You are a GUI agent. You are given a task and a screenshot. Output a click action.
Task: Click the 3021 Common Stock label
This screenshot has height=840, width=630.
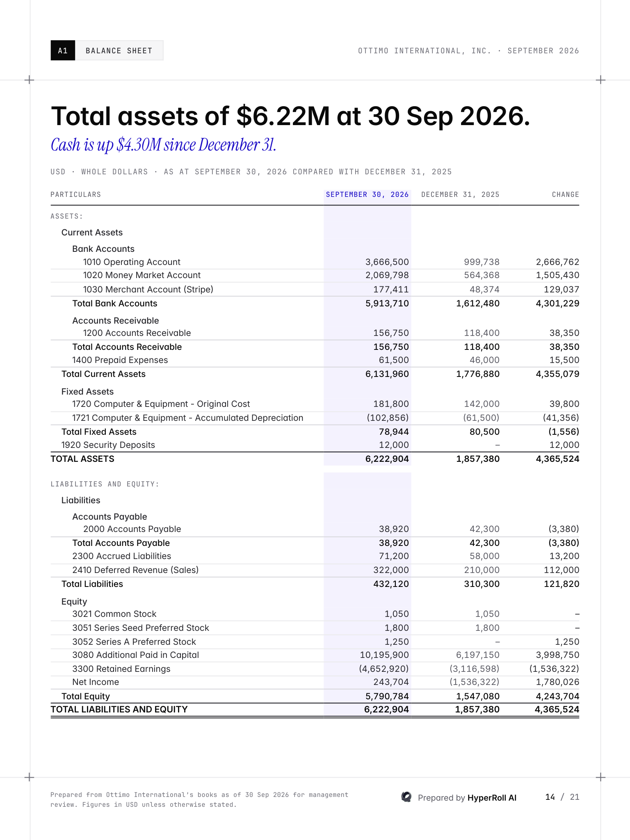[114, 614]
